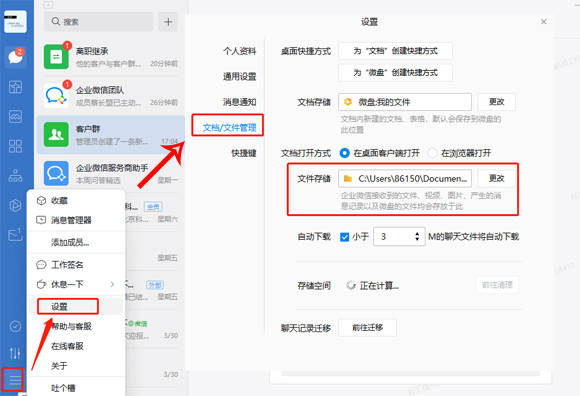Image resolution: width=580 pixels, height=396 pixels.
Task: Click the user avatar at sidebar top
Action: 15,21
